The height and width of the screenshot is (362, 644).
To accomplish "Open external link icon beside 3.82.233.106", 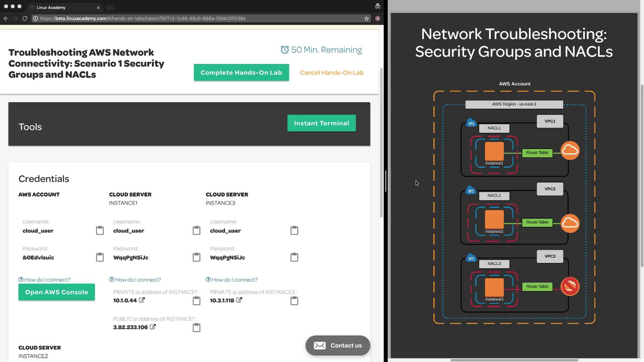I will 153,327.
